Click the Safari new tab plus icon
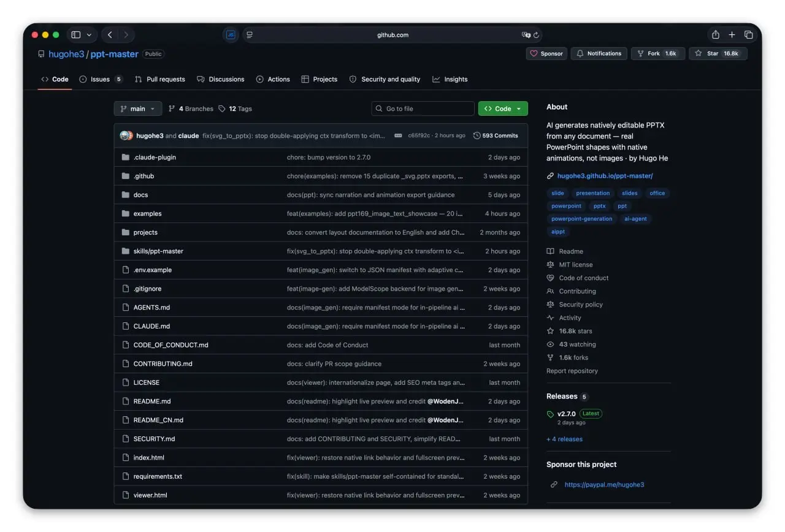Image resolution: width=785 pixels, height=532 pixels. click(x=732, y=35)
